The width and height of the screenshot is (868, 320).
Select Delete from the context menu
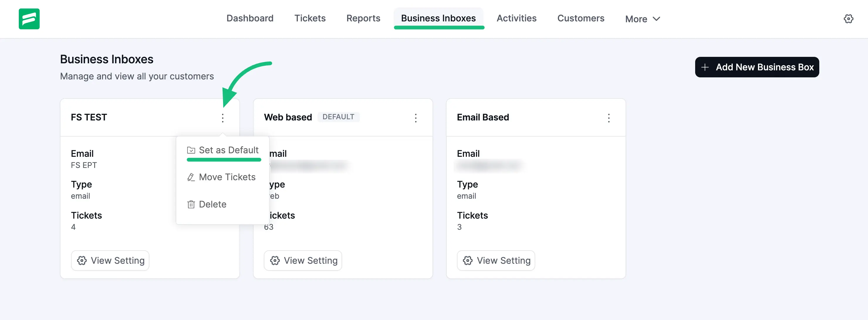213,204
